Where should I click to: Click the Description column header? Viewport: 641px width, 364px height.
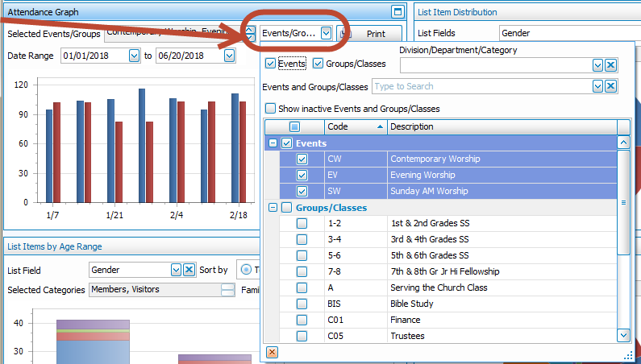(x=500, y=126)
